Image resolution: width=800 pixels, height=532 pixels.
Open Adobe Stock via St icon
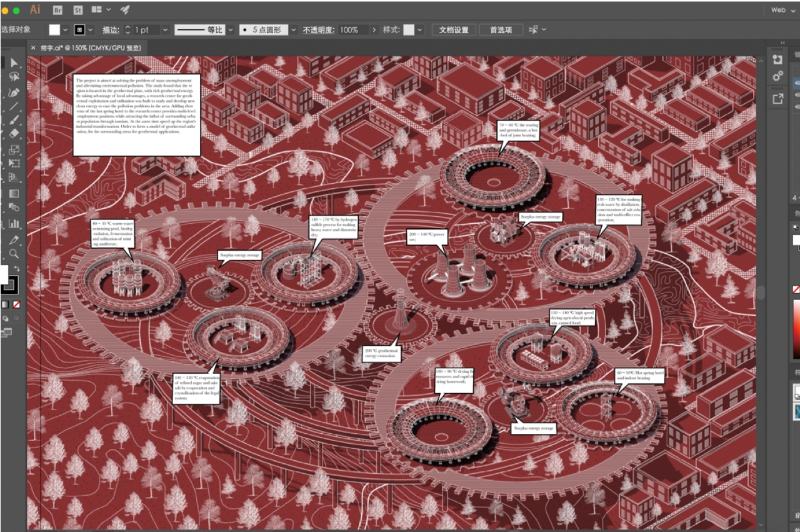pyautogui.click(x=78, y=10)
